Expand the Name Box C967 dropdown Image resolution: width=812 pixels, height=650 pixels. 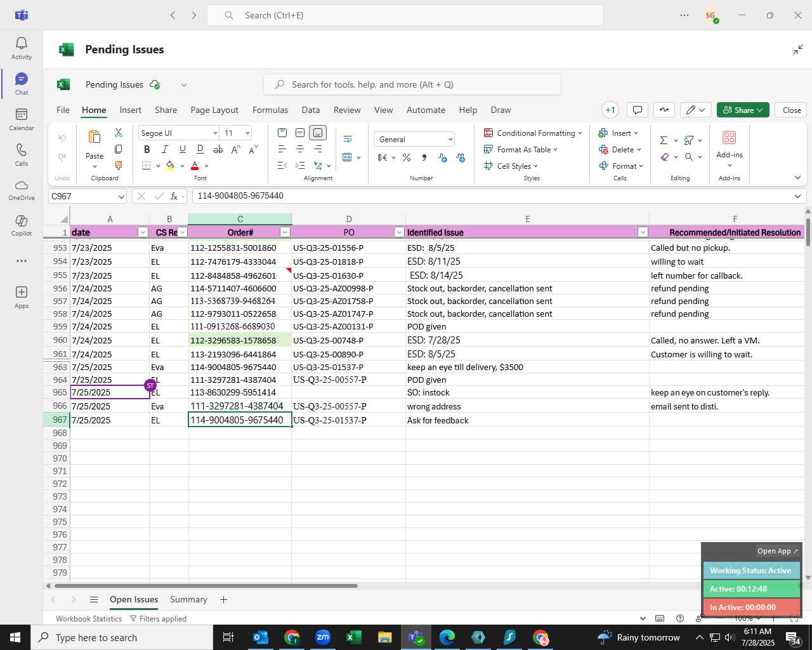tap(121, 196)
